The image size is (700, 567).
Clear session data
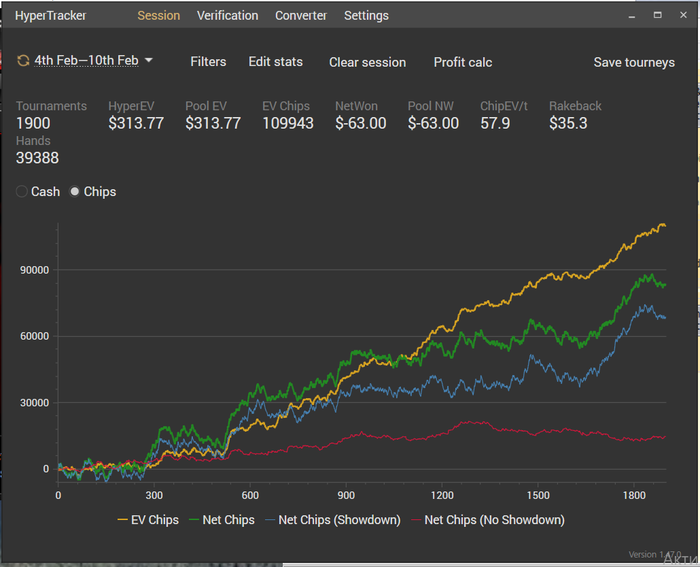point(367,62)
